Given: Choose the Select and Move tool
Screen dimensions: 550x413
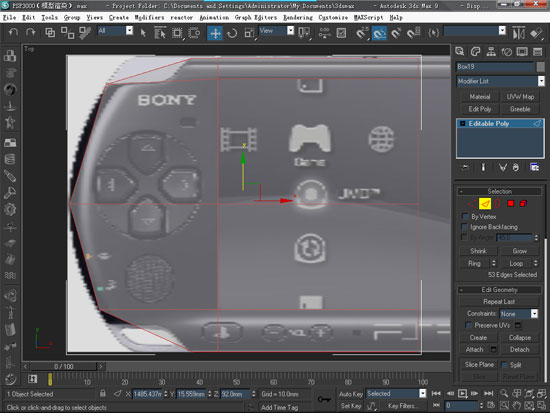Looking at the screenshot, I should pyautogui.click(x=215, y=33).
